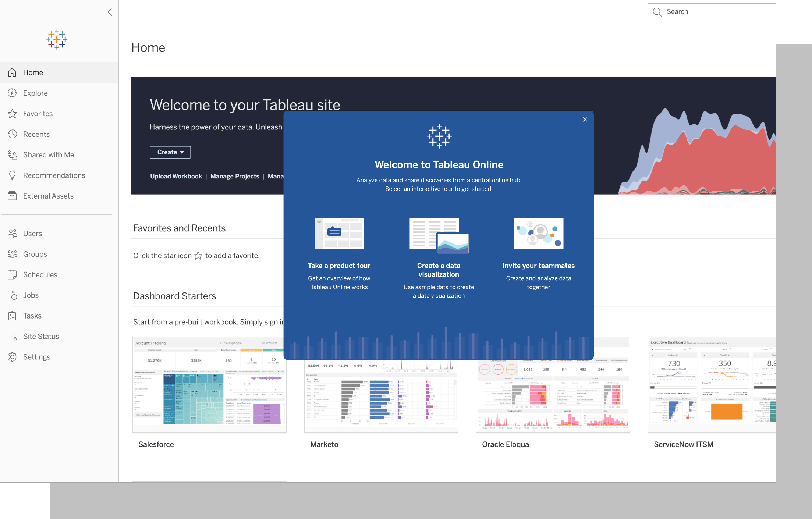Click the product tour illustration

(339, 234)
